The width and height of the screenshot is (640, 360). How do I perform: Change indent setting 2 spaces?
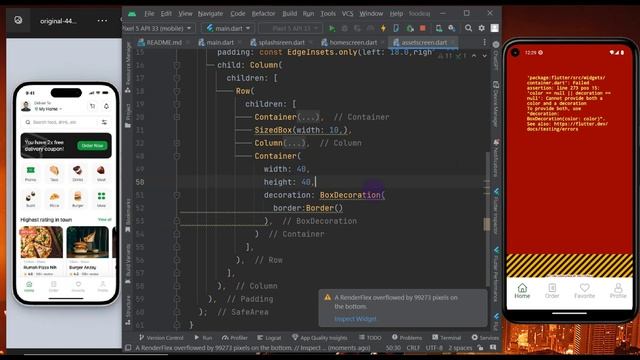(460, 348)
